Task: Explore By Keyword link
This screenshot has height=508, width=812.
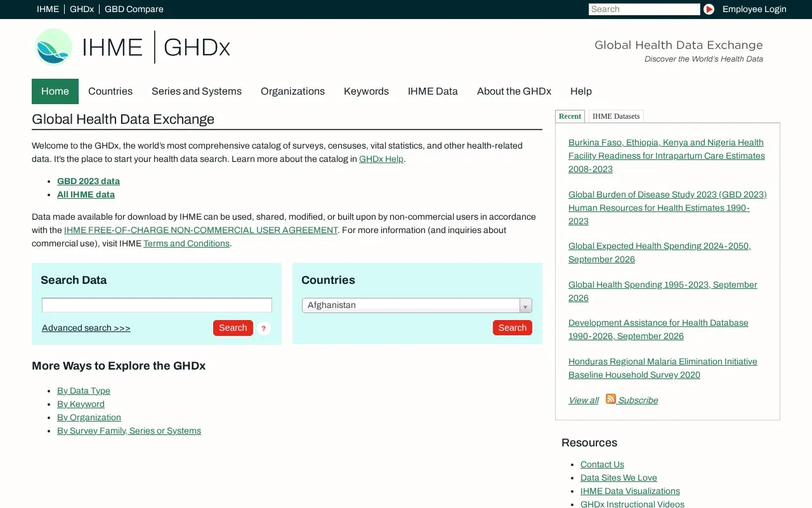Action: [x=81, y=404]
